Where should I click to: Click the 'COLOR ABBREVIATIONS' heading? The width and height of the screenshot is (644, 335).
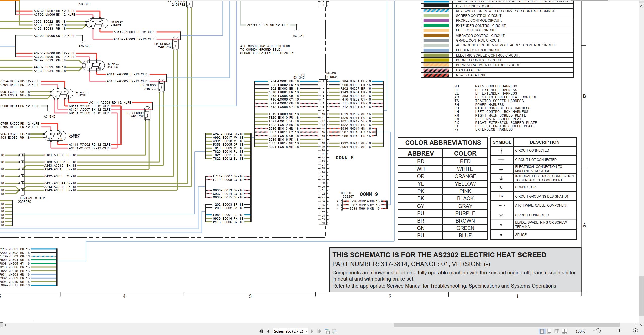[x=443, y=143]
